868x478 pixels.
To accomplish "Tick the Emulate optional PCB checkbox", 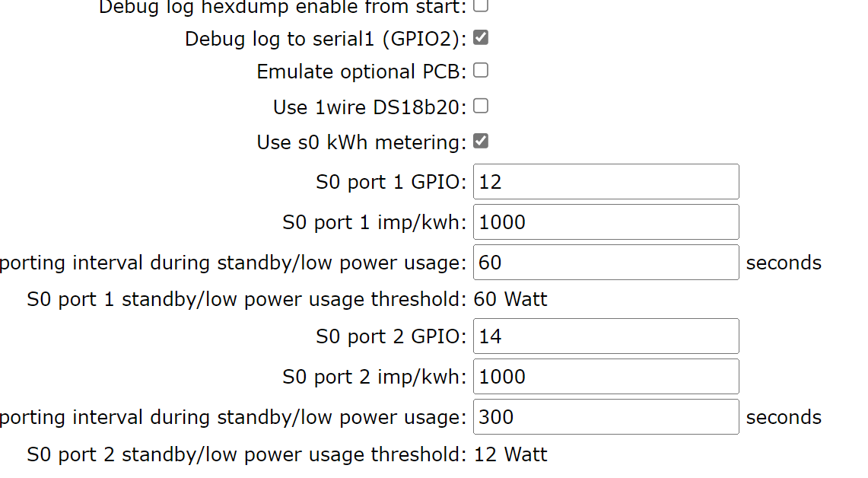I will [481, 71].
